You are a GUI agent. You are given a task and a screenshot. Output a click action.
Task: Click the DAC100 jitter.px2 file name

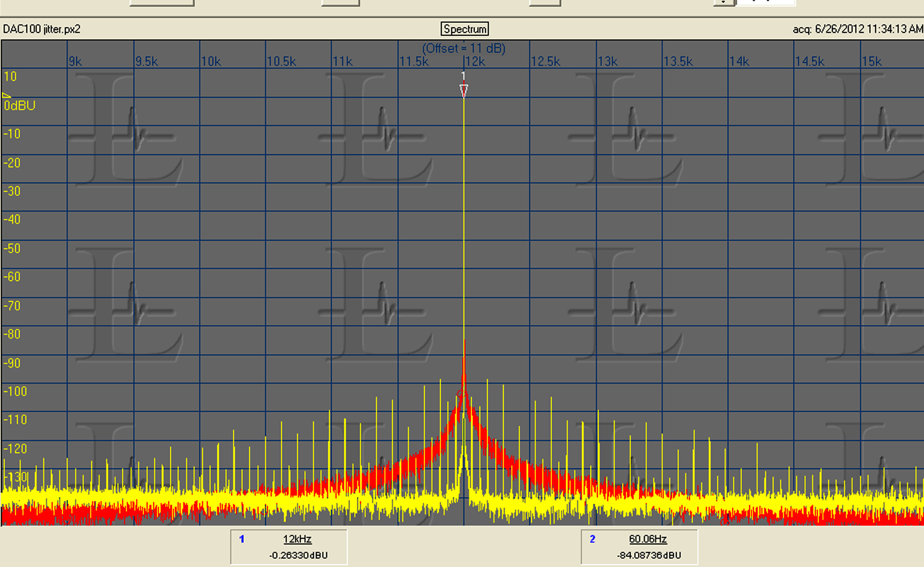tap(42, 29)
